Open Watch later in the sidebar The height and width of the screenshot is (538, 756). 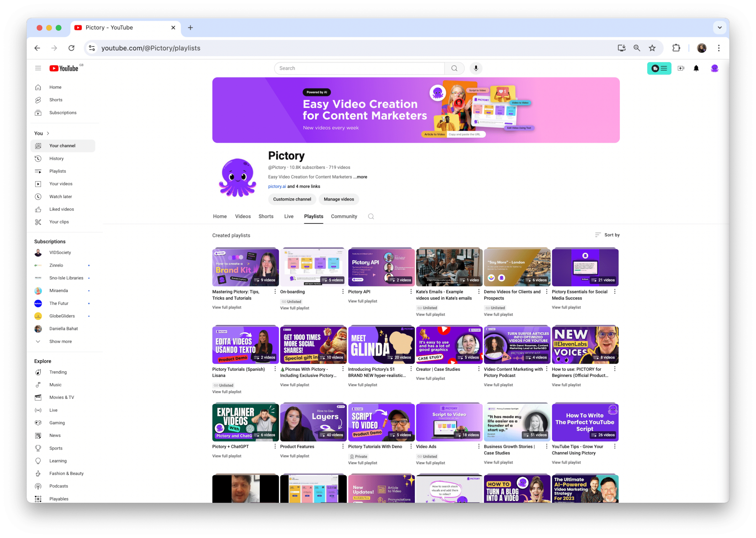tap(63, 197)
